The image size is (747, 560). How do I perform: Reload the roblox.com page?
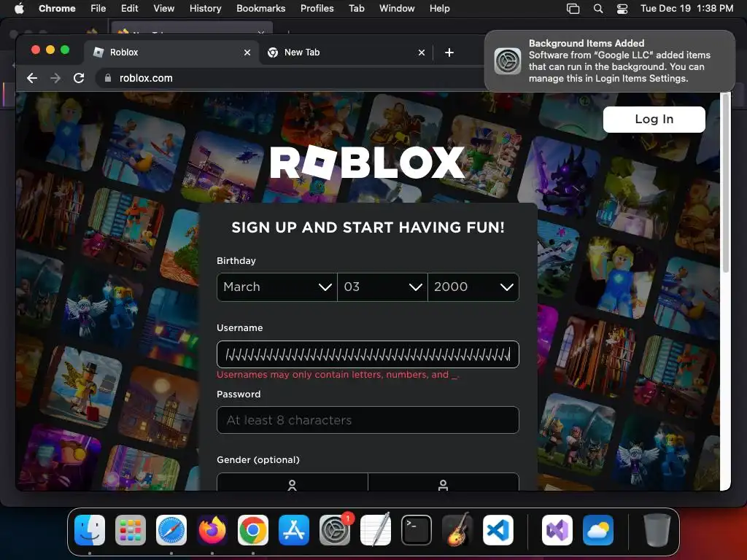coord(79,78)
